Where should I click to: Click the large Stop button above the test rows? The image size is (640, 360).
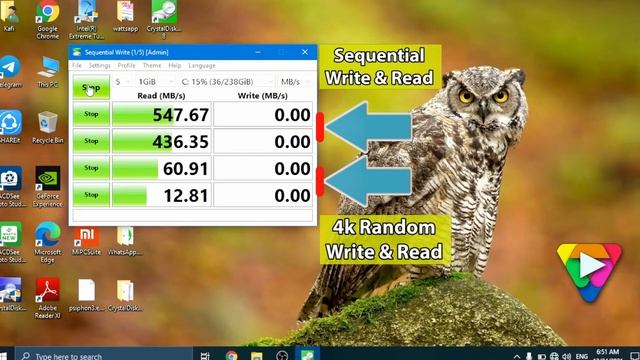[91, 87]
